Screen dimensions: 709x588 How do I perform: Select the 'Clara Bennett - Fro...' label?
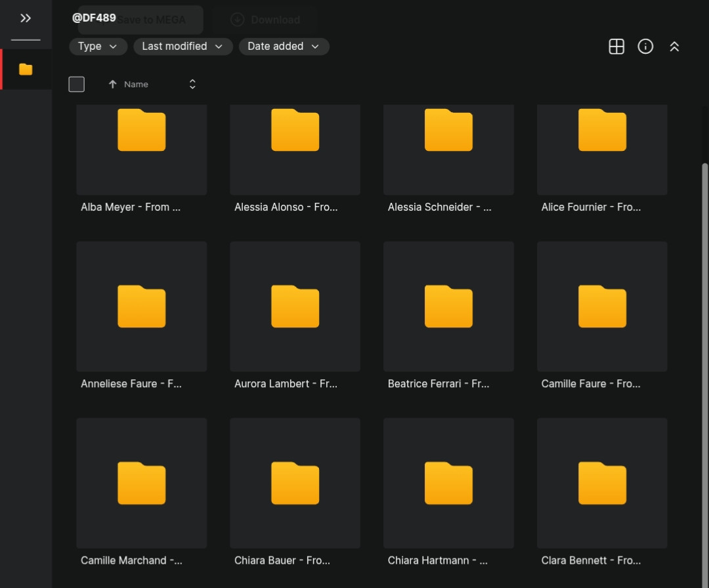[x=591, y=560]
